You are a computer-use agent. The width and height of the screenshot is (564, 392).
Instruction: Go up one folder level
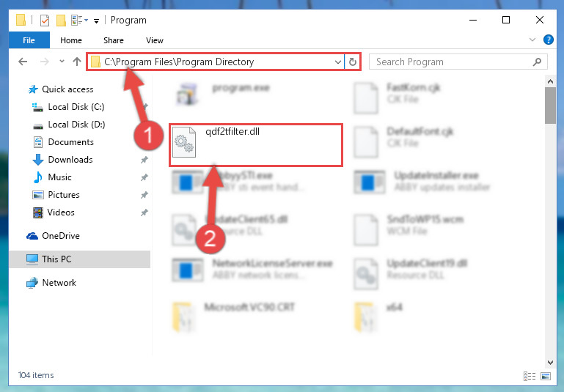pos(76,62)
